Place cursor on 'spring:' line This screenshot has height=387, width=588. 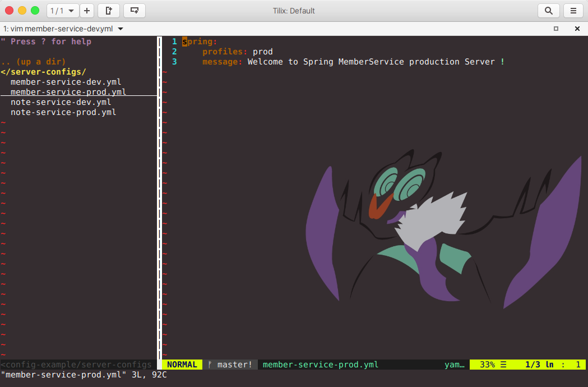point(200,42)
